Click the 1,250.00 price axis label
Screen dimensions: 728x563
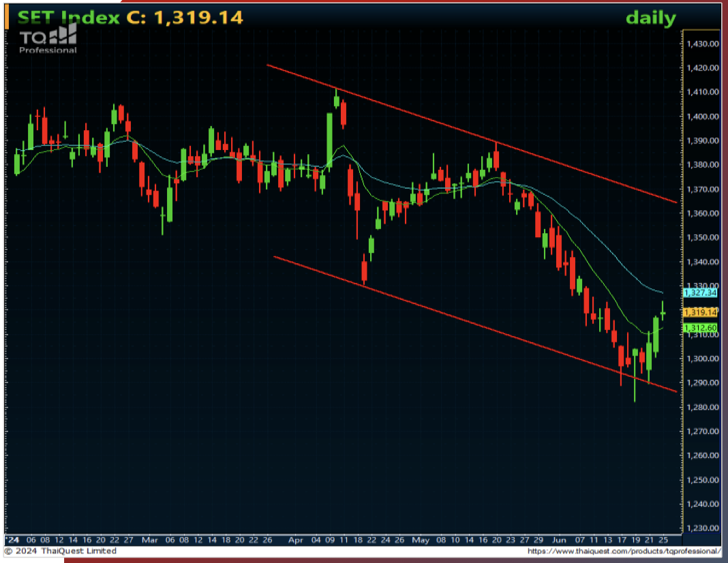click(703, 480)
